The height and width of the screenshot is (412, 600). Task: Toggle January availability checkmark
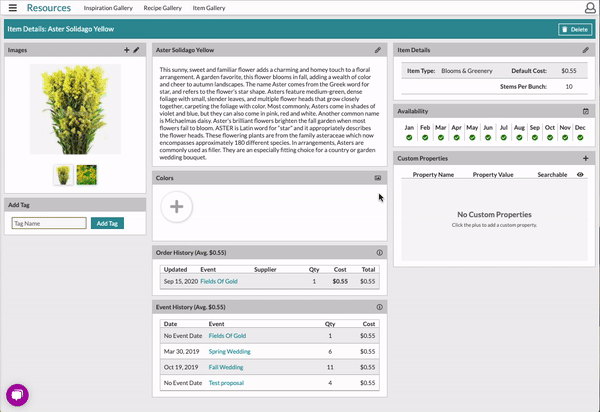(x=409, y=137)
